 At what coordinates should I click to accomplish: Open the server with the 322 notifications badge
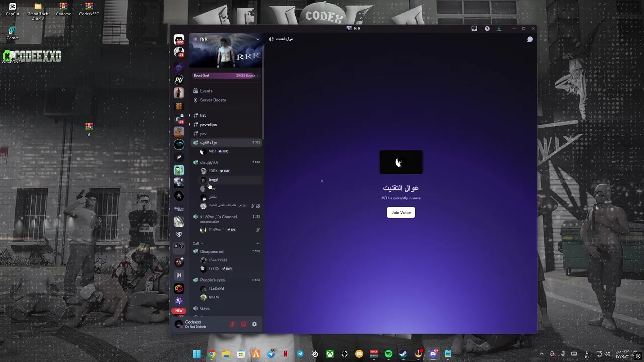pos(179,39)
